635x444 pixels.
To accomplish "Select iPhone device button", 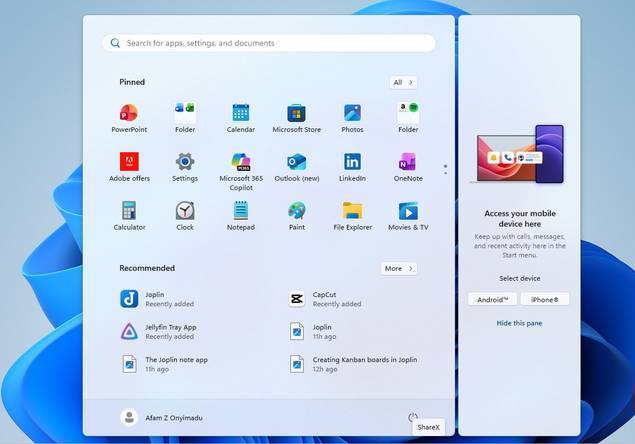I will point(545,299).
